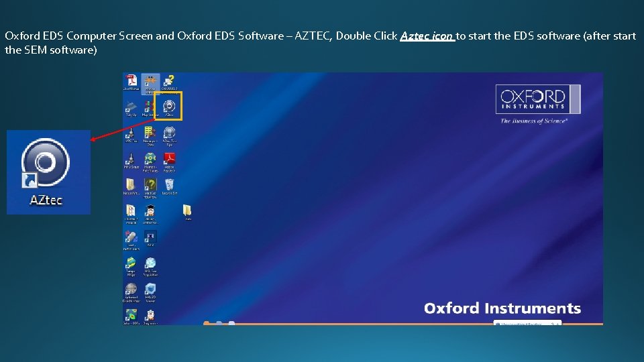Viewport: 644px width, 362px height.
Task: Open the document folder below the Nordlys folder
Action: pyautogui.click(x=131, y=215)
